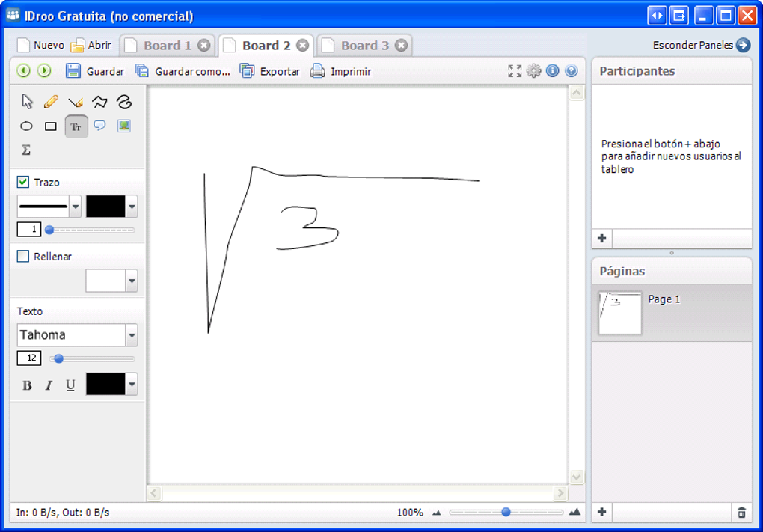
Task: Select the speech bubble tool
Action: 99,126
